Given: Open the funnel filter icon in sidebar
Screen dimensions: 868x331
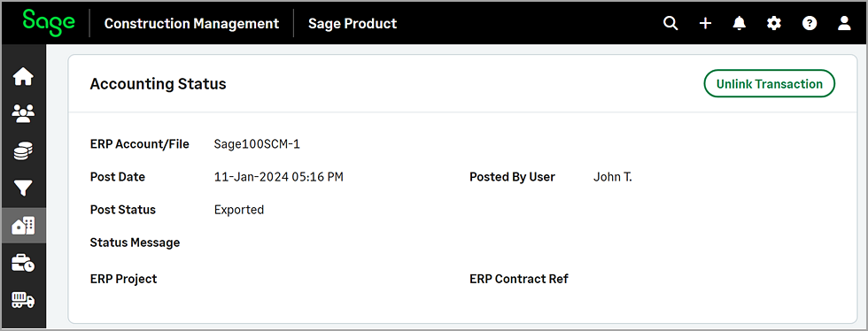Looking at the screenshot, I should (23, 189).
